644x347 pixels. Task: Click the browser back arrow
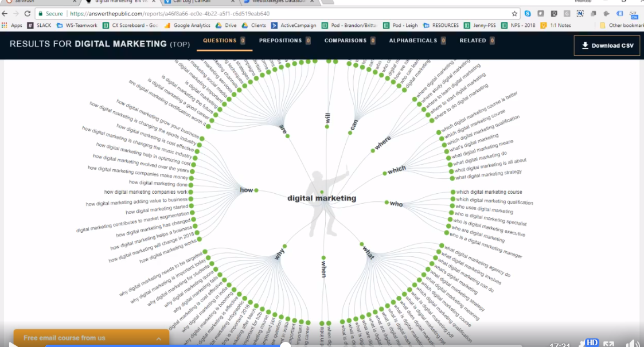pyautogui.click(x=5, y=14)
